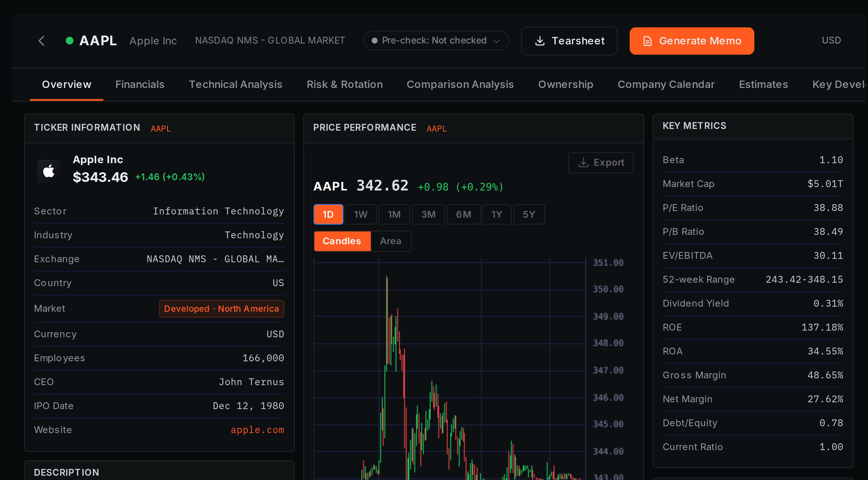Select the 1D chart range
Screen dimensions: 868x480
coord(328,214)
